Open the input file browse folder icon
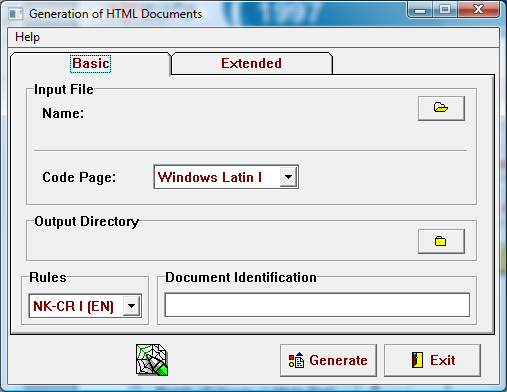 point(441,108)
